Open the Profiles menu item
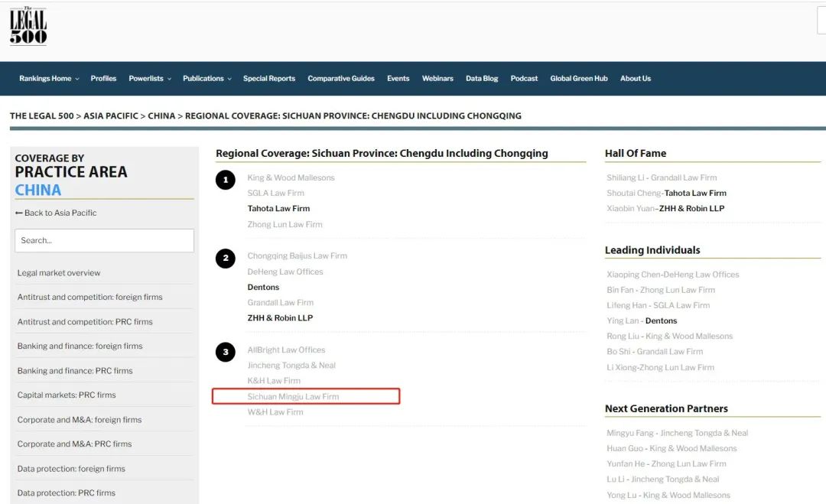 (103, 79)
